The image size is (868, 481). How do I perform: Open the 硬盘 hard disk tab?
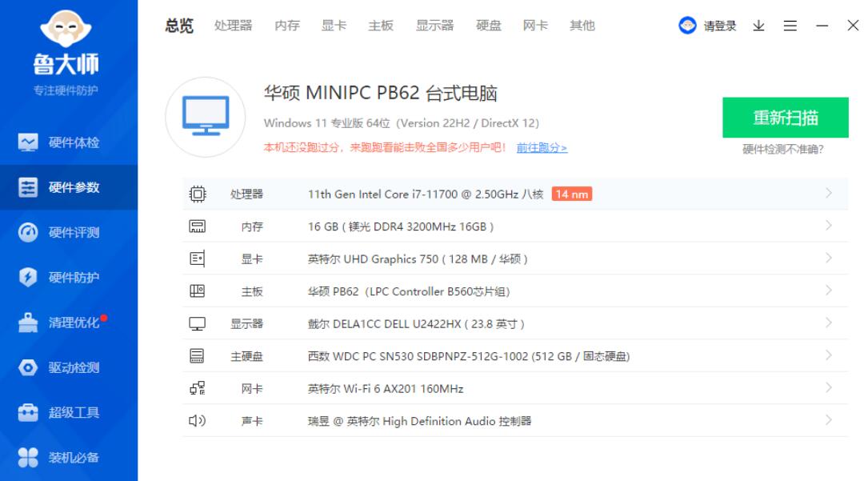point(487,25)
